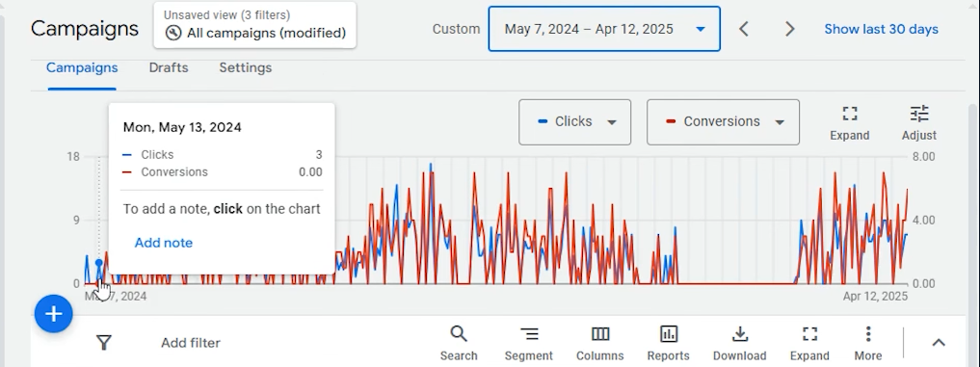This screenshot has width=980, height=367.
Task: Open the Clicks metric dropdown
Action: [574, 122]
